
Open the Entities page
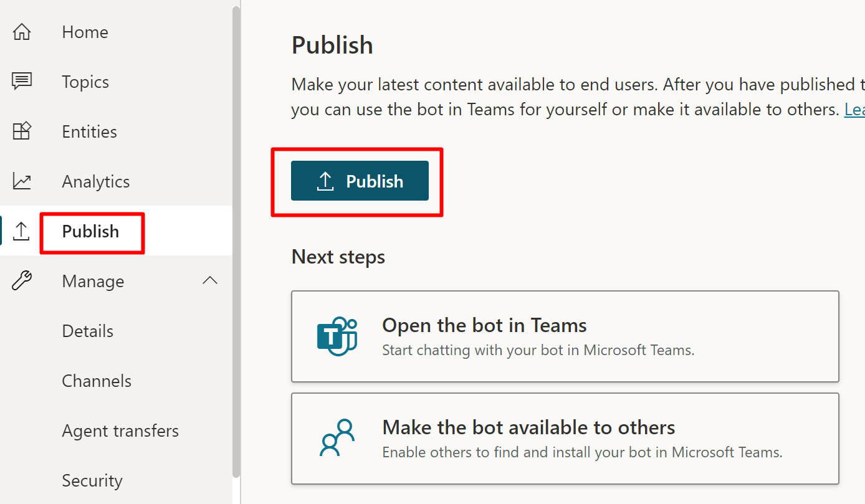(x=89, y=131)
